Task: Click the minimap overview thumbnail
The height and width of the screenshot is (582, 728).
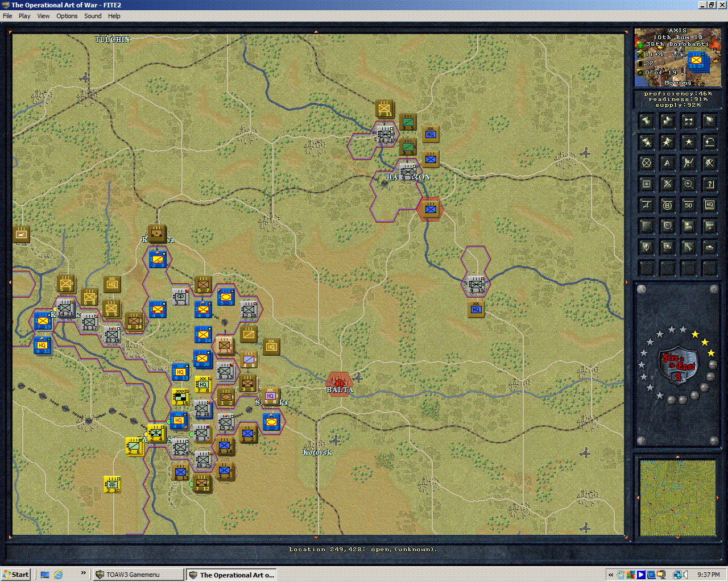Action: click(677, 498)
